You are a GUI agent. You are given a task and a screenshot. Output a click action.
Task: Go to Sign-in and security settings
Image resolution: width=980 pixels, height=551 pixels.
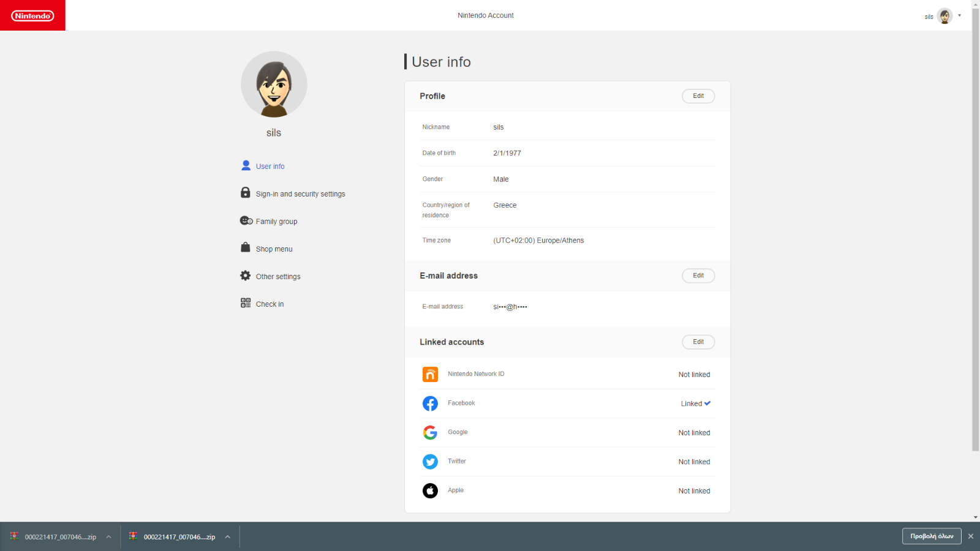300,194
